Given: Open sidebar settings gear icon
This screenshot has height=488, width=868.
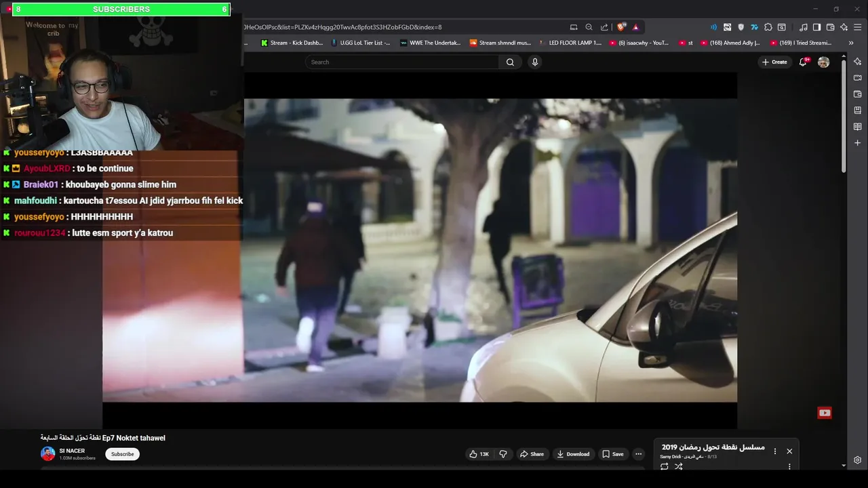Looking at the screenshot, I should pyautogui.click(x=858, y=460).
